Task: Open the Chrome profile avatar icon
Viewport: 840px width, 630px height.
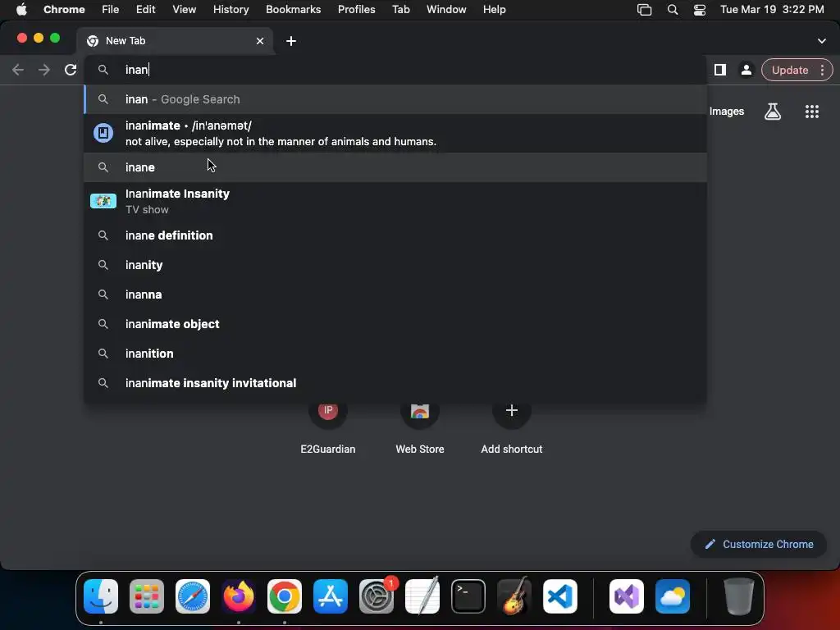Action: click(x=746, y=70)
